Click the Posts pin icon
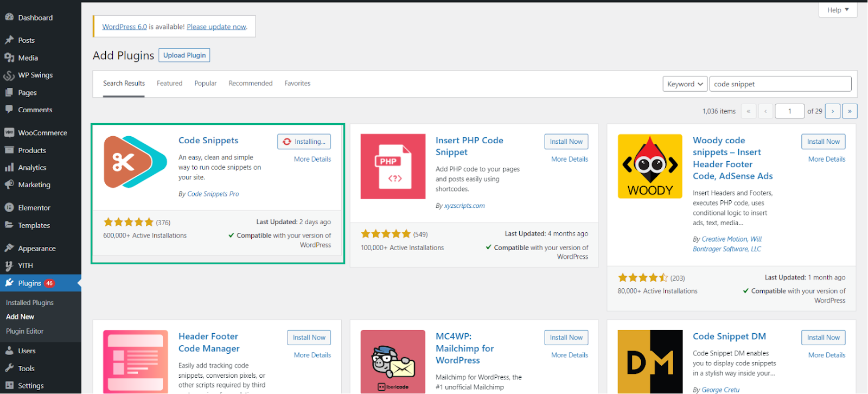The height and width of the screenshot is (394, 868). (9, 40)
